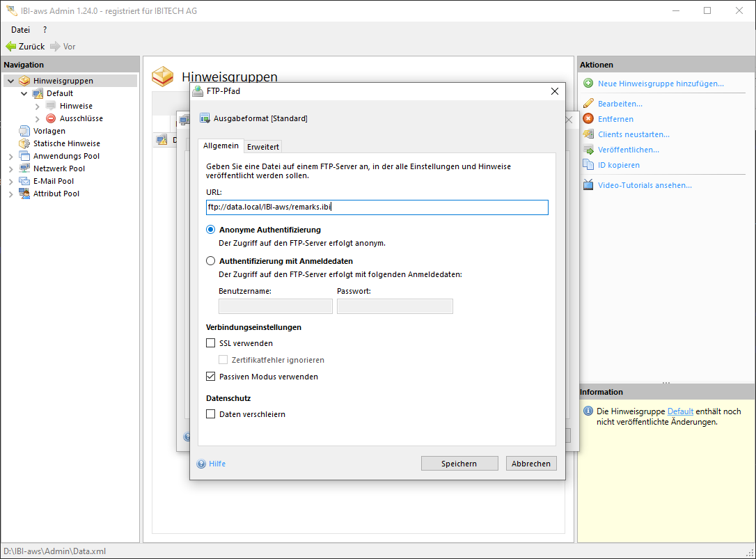Expand the Netzwerk Pool tree node
This screenshot has height=559, width=756.
coord(11,168)
